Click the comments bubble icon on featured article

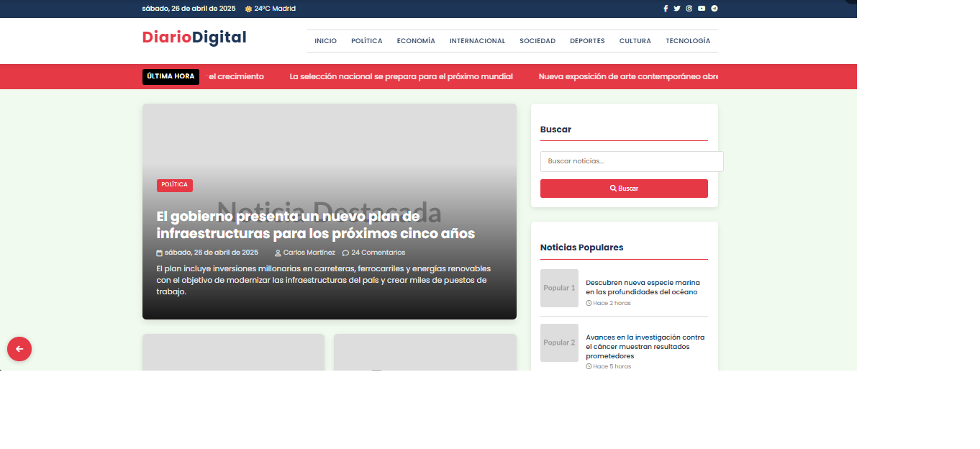pyautogui.click(x=345, y=253)
